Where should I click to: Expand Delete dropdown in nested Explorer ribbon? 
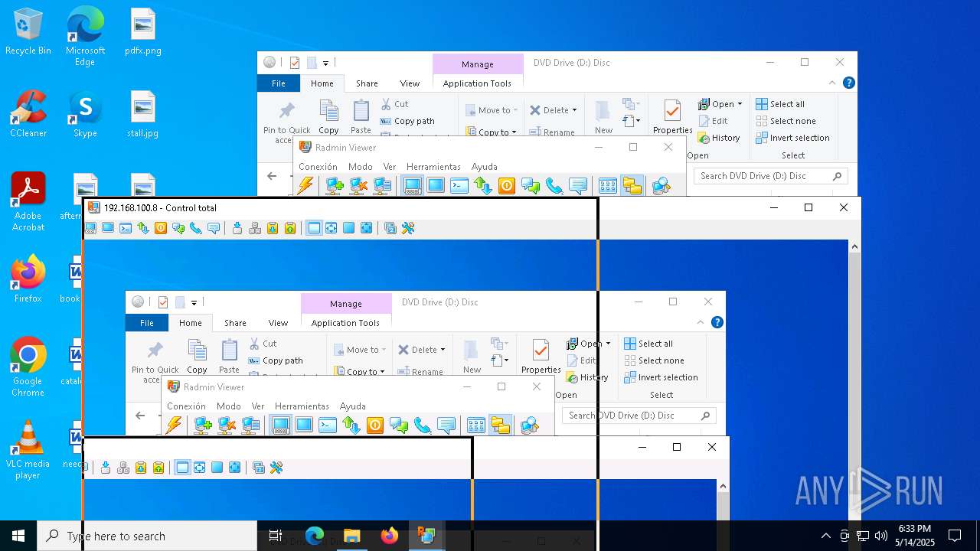click(x=443, y=350)
